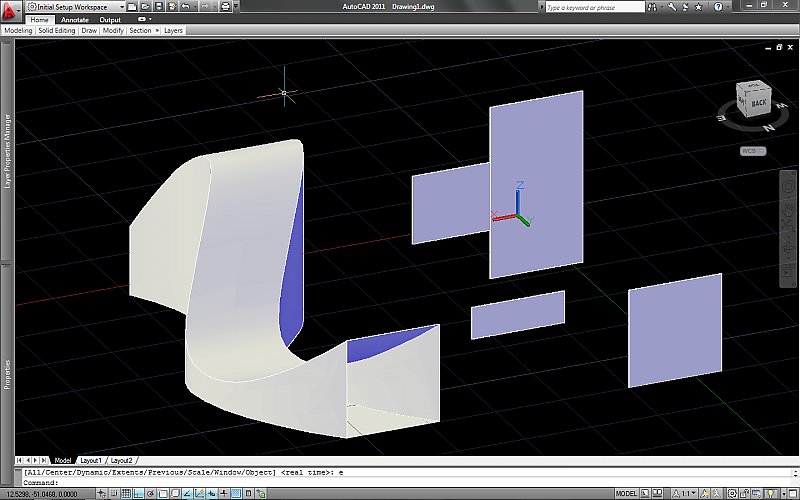Switch to the Layout1 tab

[x=91, y=460]
